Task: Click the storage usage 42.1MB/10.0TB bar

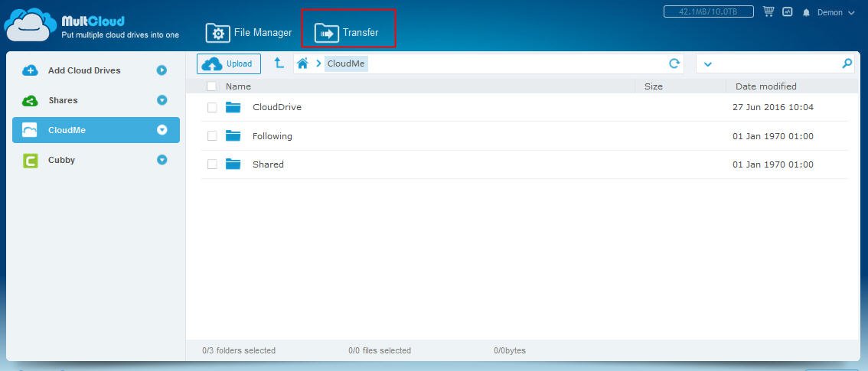Action: click(709, 11)
